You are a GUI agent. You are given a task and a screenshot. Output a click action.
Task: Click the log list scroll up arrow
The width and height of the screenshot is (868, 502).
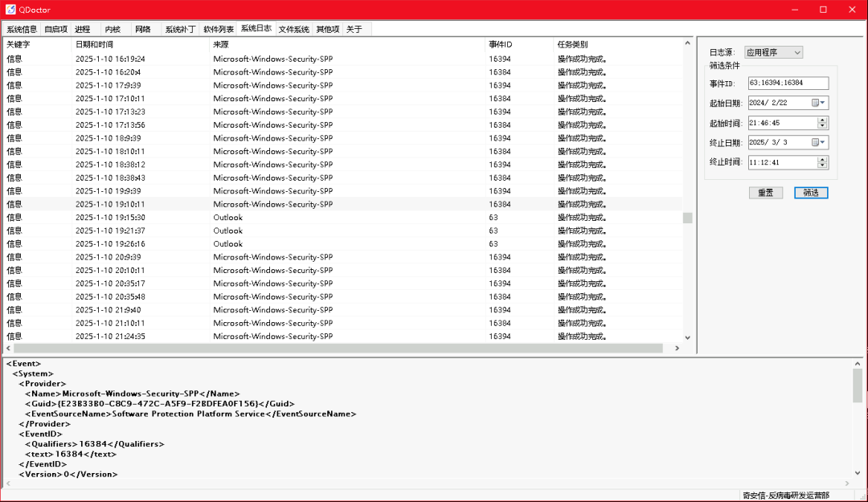click(x=687, y=43)
